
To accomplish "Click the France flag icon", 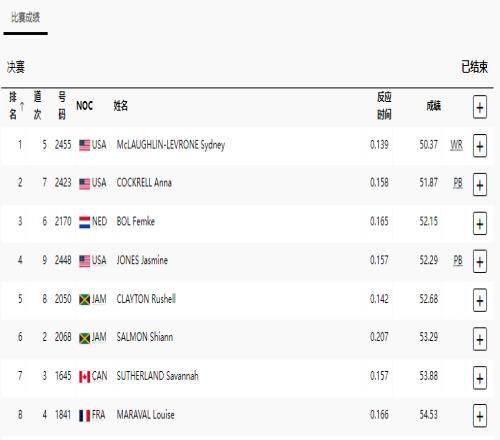I will [85, 415].
